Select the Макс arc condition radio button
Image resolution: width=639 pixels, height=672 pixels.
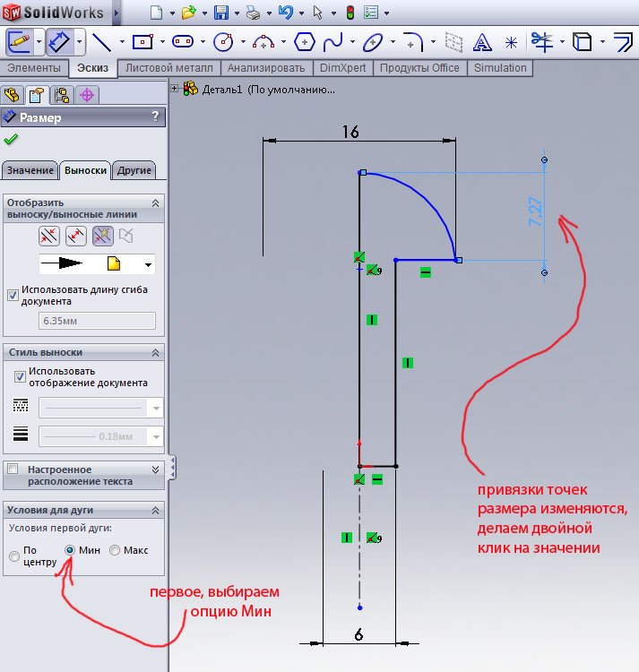pos(114,550)
